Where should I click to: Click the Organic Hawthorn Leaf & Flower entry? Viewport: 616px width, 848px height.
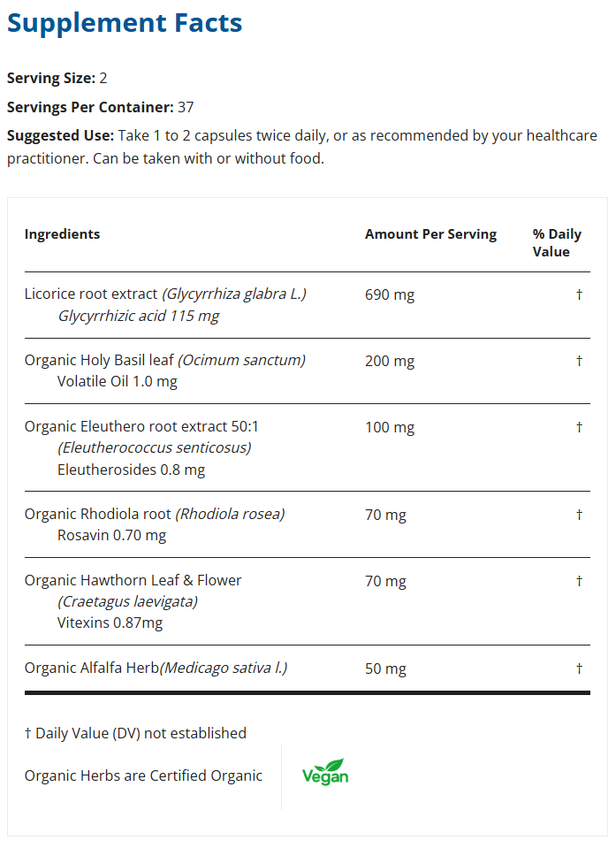(133, 580)
